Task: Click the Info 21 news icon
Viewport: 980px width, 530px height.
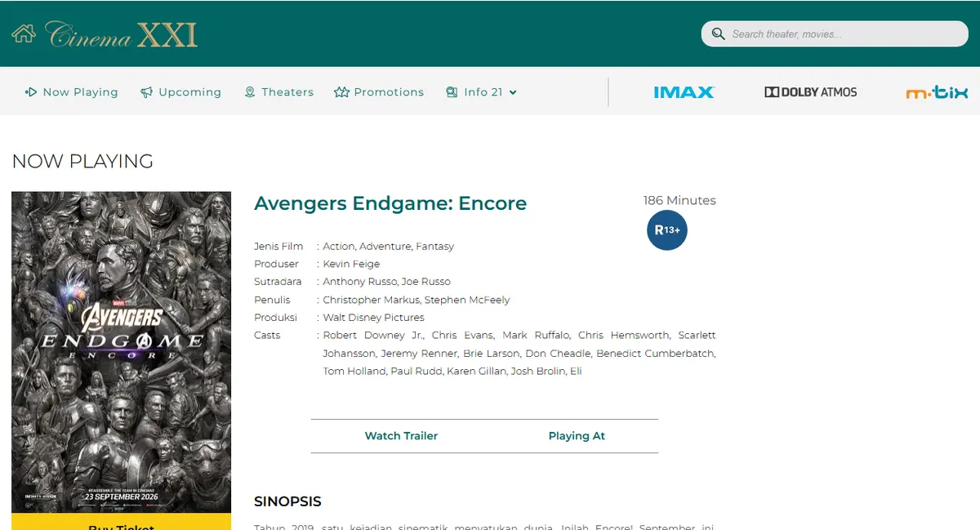Action: 452,92
